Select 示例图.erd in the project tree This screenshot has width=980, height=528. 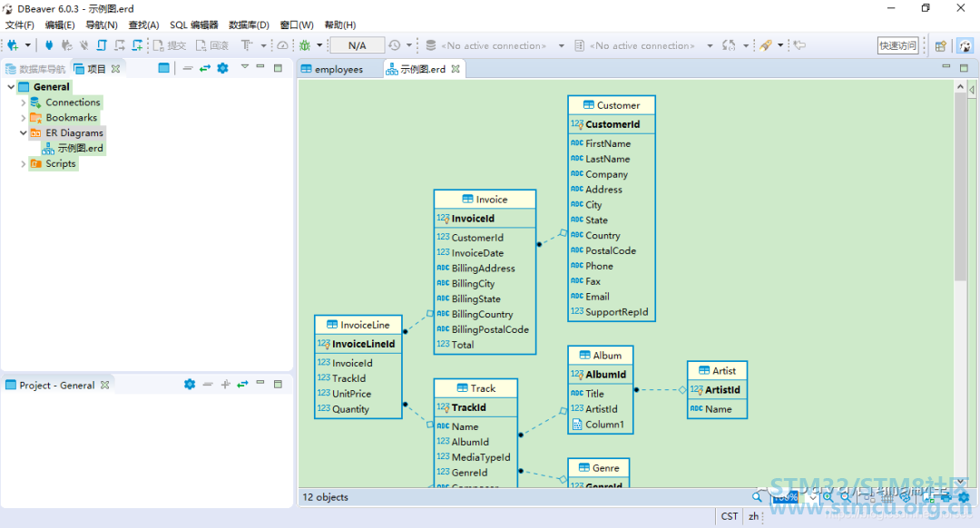(73, 148)
